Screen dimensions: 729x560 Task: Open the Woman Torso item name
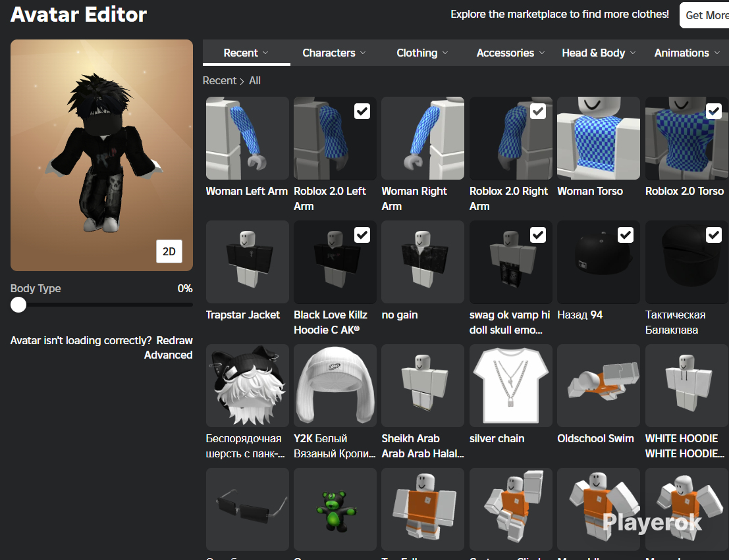590,191
